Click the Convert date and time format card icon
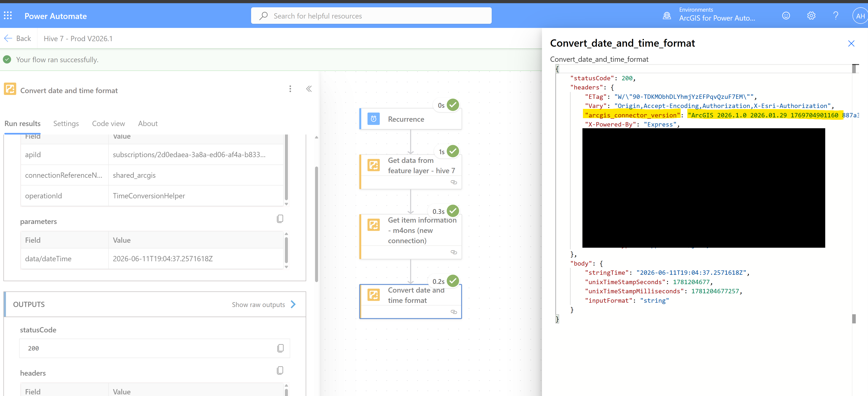The width and height of the screenshot is (868, 396). tap(373, 295)
